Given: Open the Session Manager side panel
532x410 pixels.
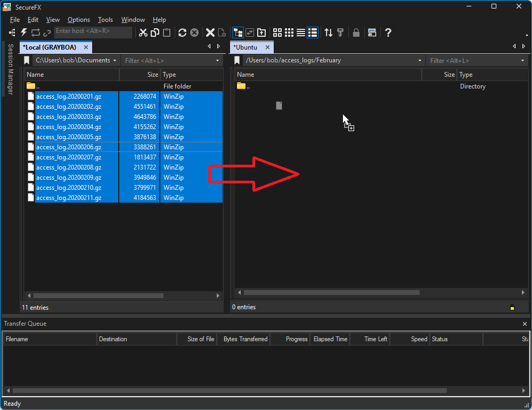Looking at the screenshot, I should (10, 69).
